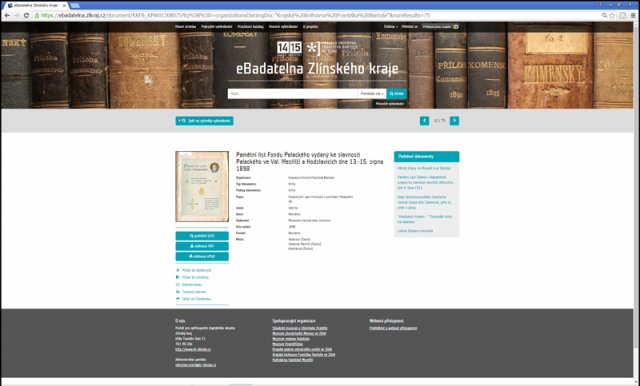The image size is (640, 386).
Task: Click the 'prohlížet' document viewer button
Action: (202, 236)
